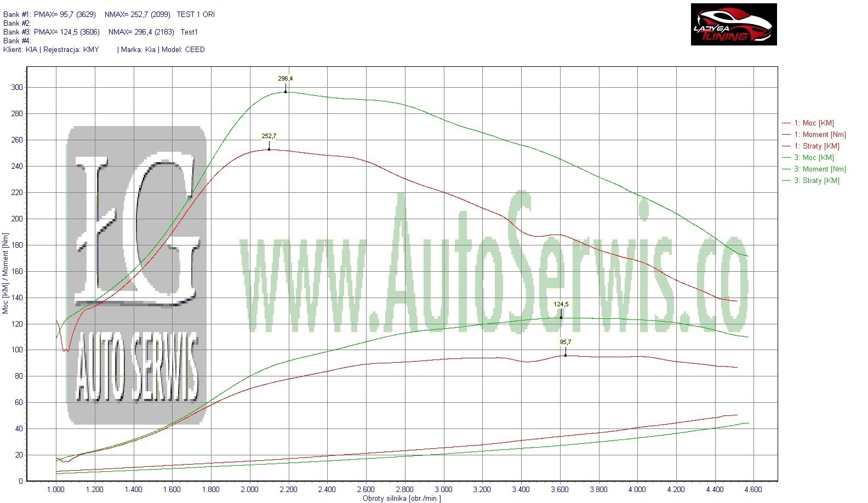The width and height of the screenshot is (868, 503).
Task: Click the 'Bank #1' header line
Action: point(109,14)
